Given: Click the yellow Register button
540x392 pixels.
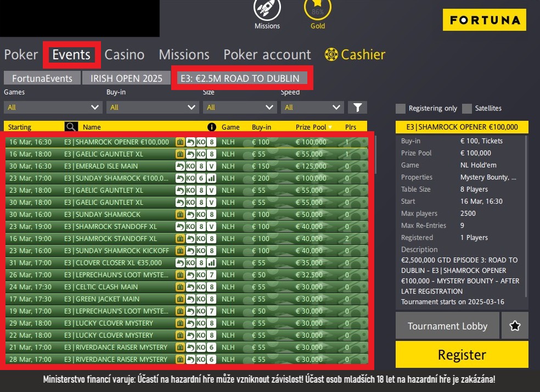Looking at the screenshot, I should point(462,355).
